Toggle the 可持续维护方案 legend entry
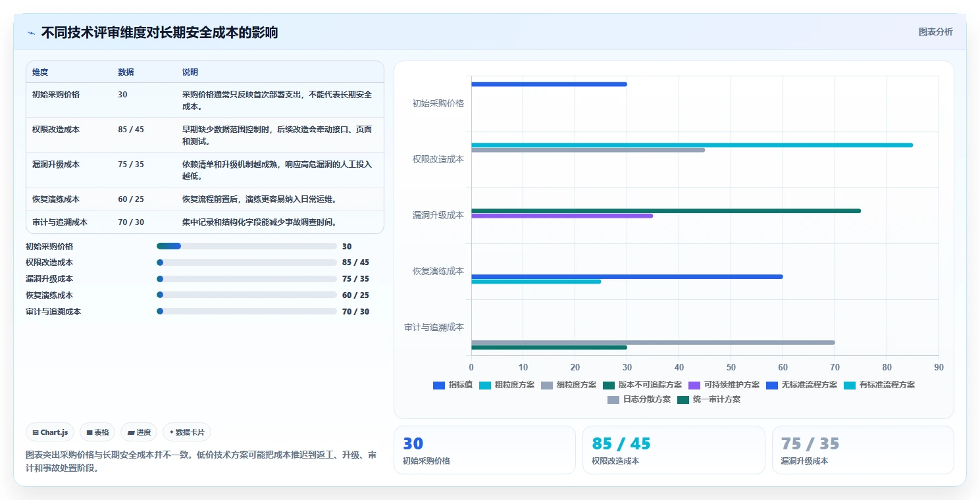Viewport: 980px width, 500px height. tap(724, 385)
